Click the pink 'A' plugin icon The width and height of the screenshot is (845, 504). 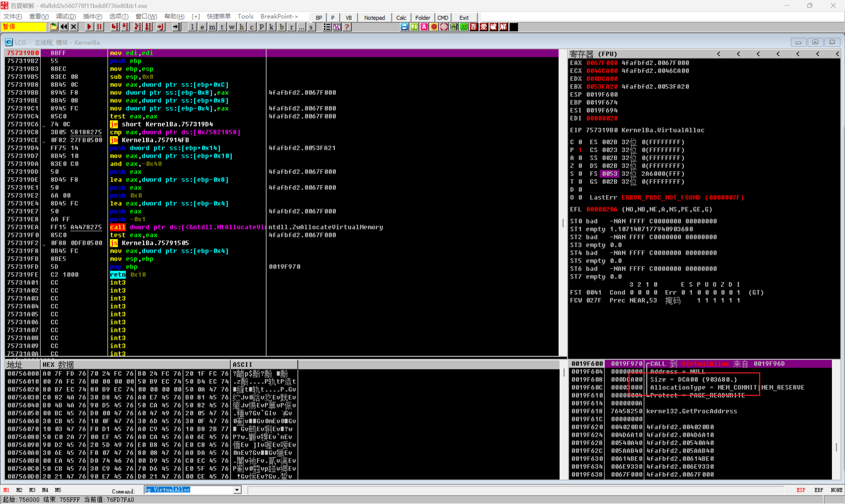424,27
